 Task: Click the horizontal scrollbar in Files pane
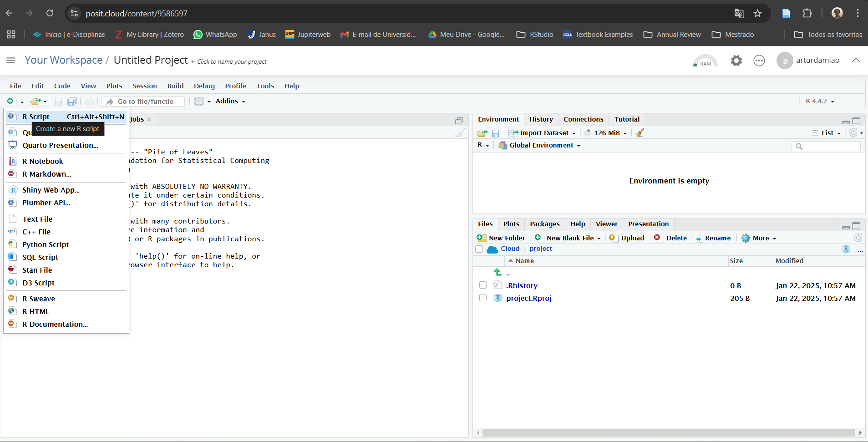point(668,432)
